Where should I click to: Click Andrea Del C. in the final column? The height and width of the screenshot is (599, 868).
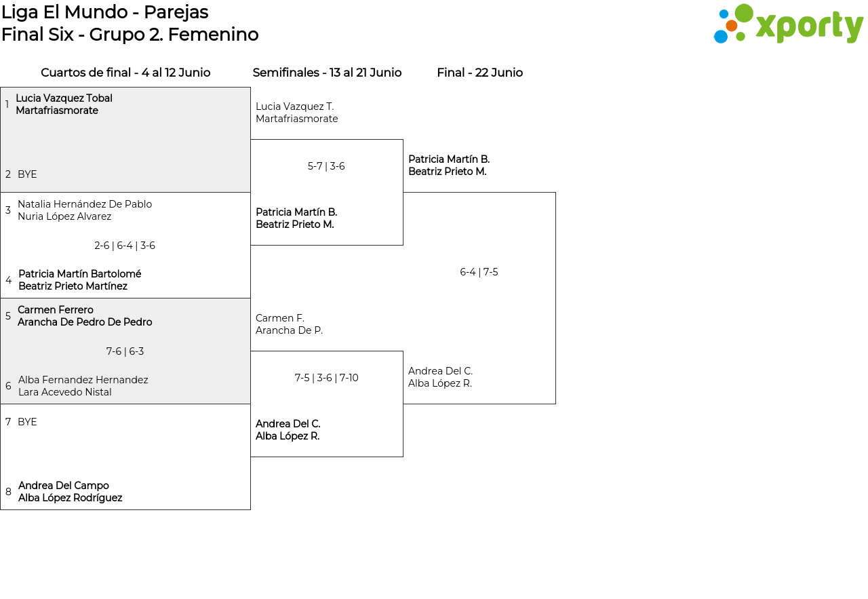click(x=440, y=371)
